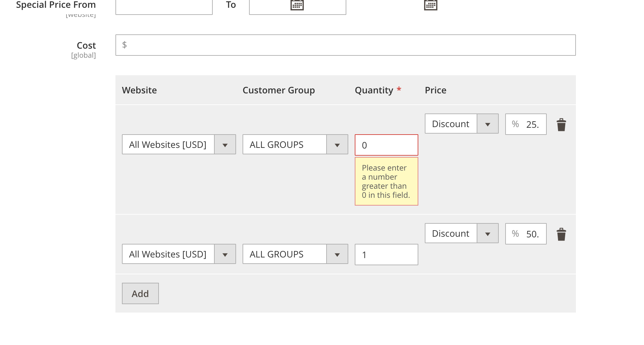Focus the Special Price To date field
Viewport: 644px width, 345px height.
298,6
